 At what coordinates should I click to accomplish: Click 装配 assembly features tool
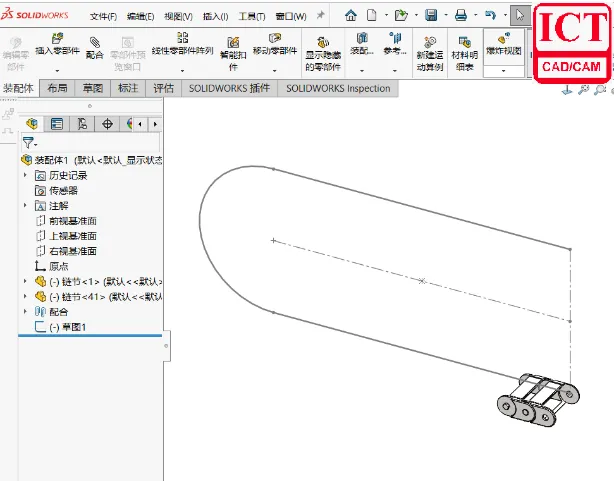click(x=362, y=44)
